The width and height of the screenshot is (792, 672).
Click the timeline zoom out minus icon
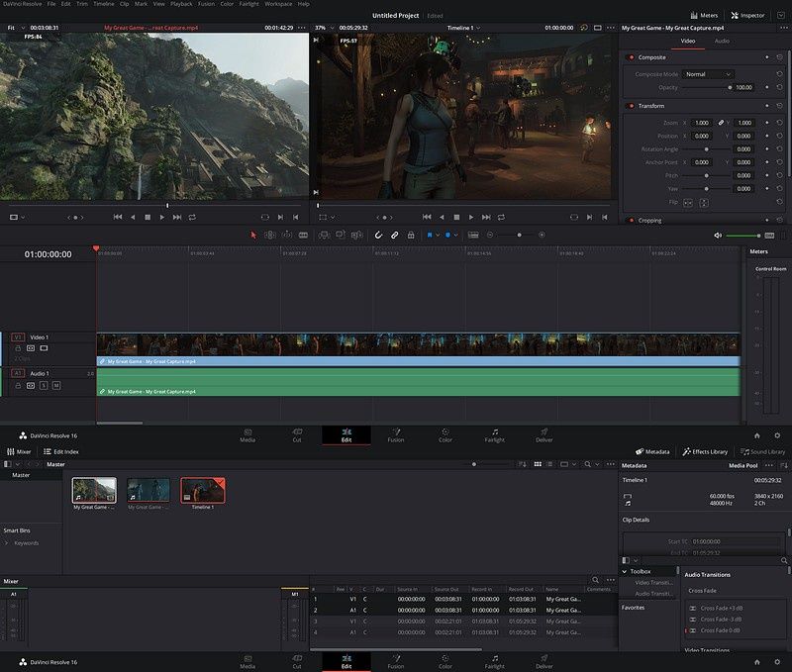[490, 236]
